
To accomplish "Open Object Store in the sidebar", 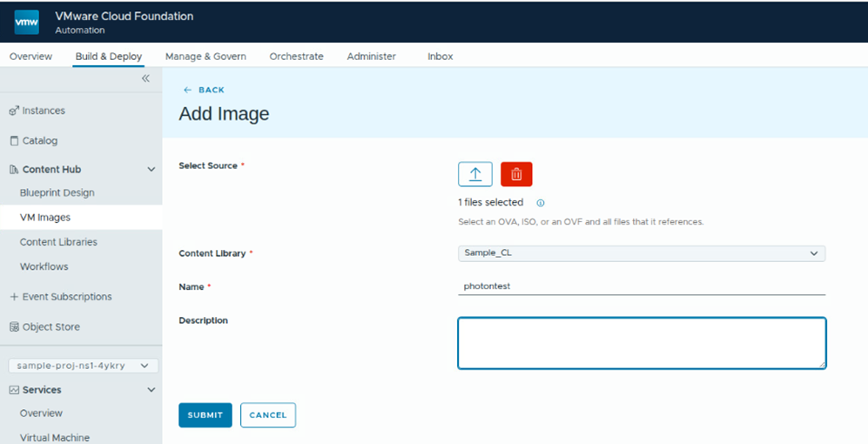I will 50,326.
